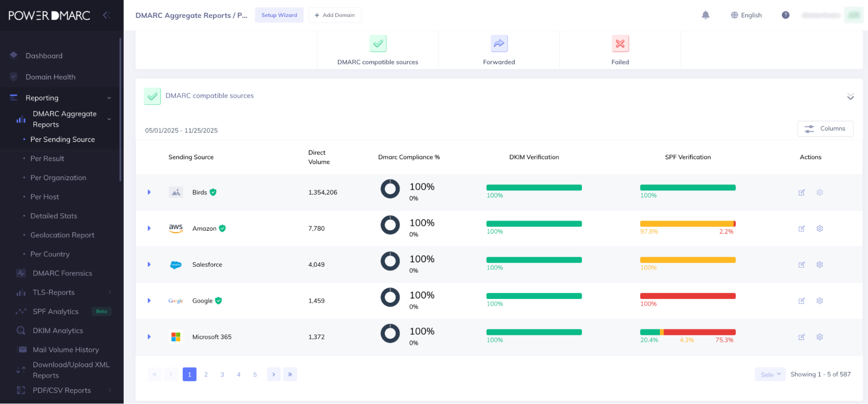
Task: Open the notifications bell
Action: coord(706,15)
